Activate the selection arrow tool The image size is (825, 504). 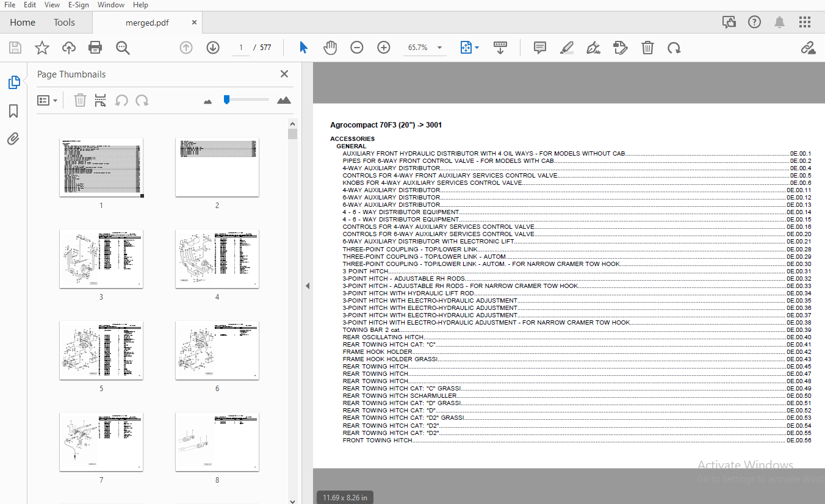coord(303,48)
